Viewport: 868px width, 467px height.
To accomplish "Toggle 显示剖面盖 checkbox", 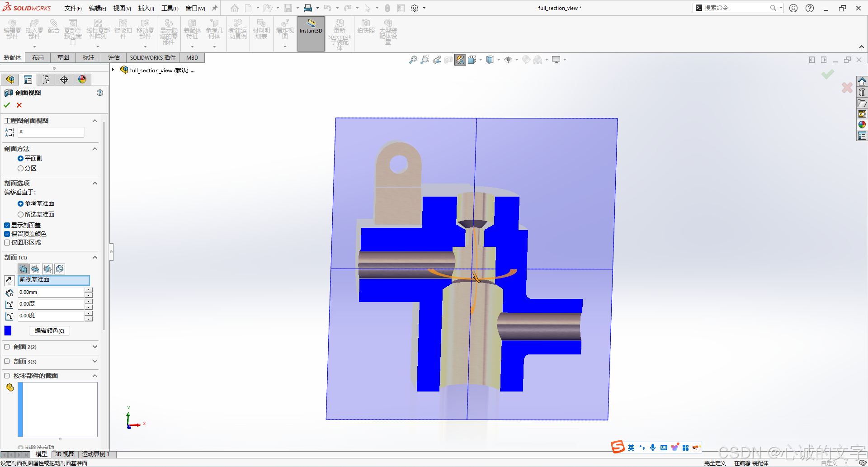I will (x=7, y=226).
